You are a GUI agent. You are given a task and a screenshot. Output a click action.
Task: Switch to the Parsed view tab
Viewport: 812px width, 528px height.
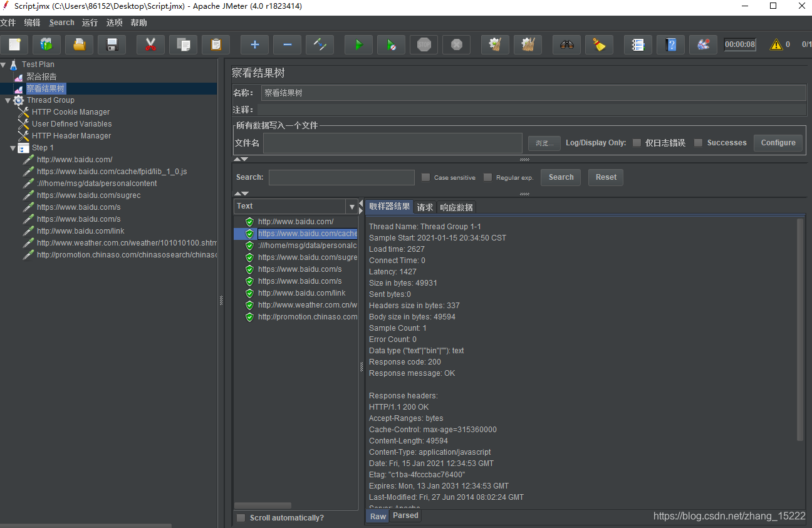pyautogui.click(x=405, y=515)
